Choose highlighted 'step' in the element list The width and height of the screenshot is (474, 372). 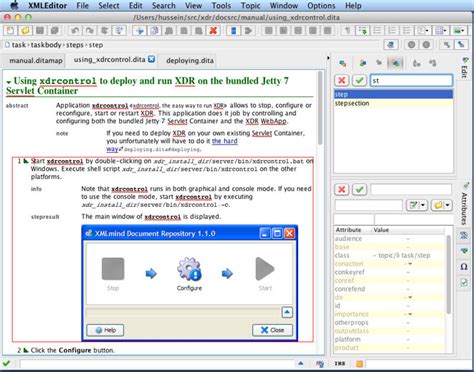tap(393, 94)
